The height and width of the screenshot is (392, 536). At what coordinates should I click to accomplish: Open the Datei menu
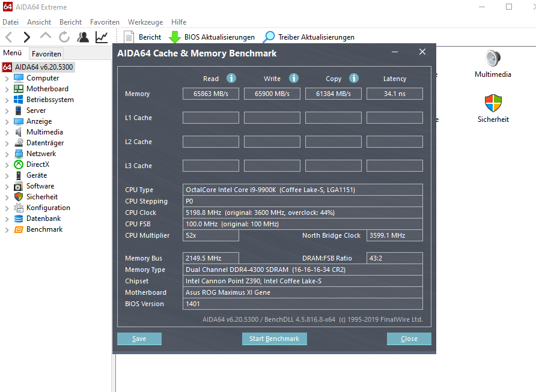11,22
